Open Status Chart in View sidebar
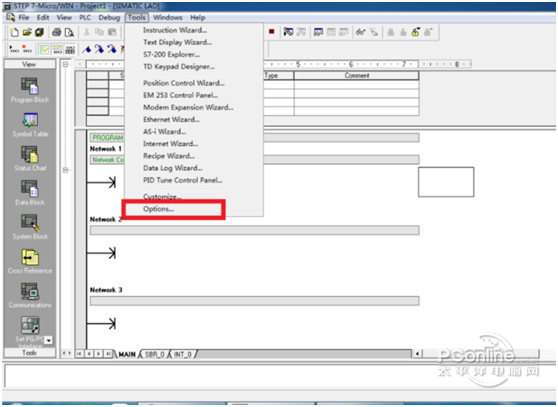 (30, 159)
